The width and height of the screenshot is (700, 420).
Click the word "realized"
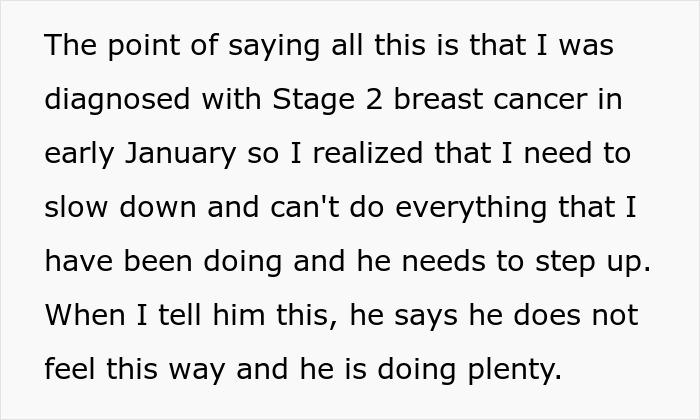point(367,153)
